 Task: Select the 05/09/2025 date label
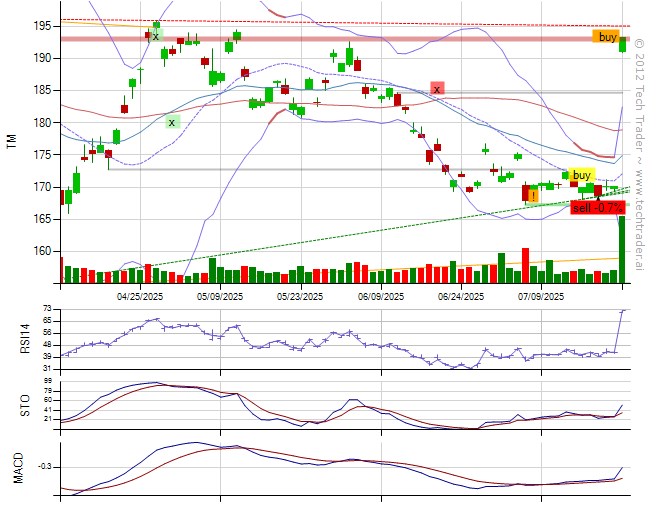(x=220, y=297)
